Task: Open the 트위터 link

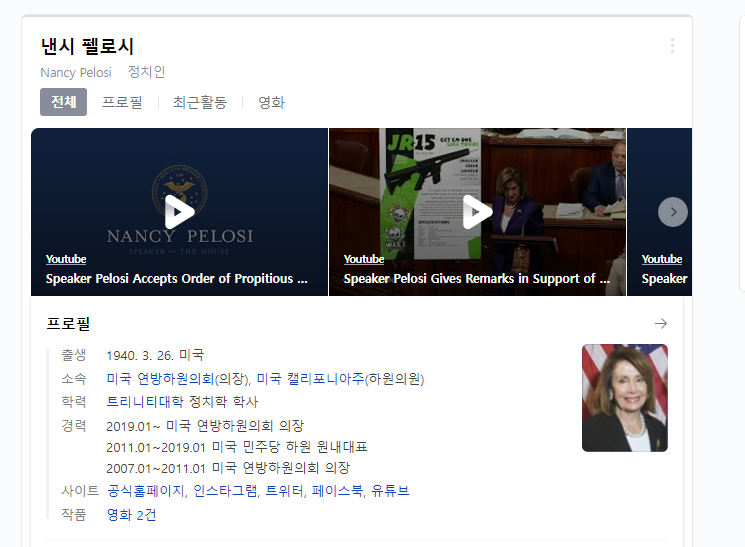Action: (x=285, y=490)
